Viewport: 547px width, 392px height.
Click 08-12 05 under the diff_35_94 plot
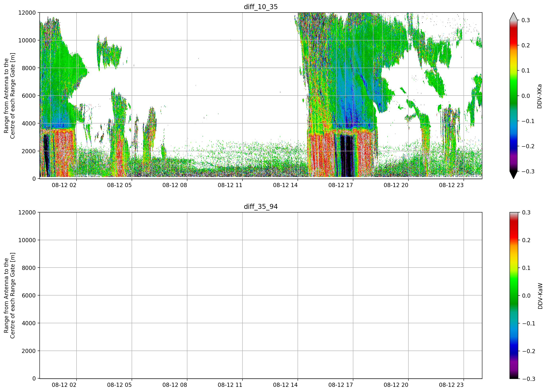[x=119, y=385]
